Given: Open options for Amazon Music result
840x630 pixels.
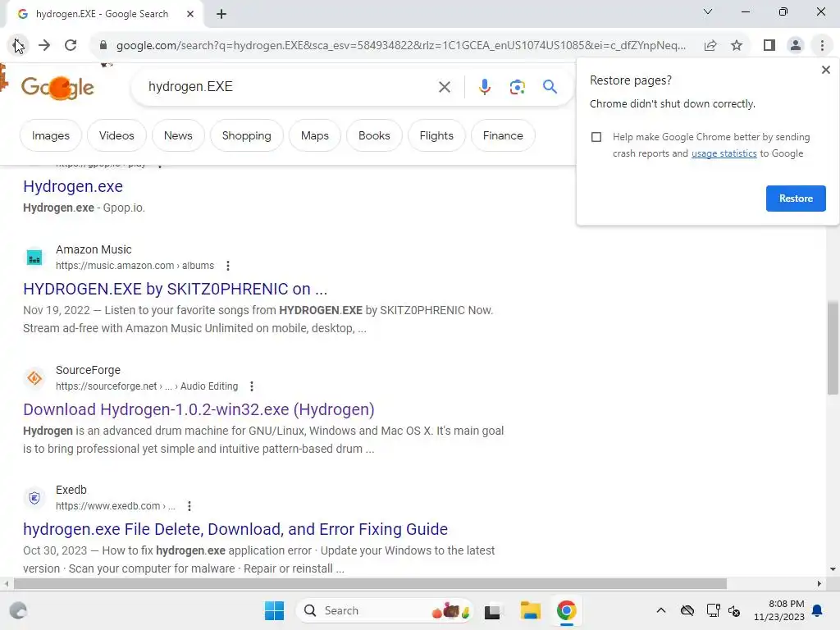Looking at the screenshot, I should coord(228,266).
